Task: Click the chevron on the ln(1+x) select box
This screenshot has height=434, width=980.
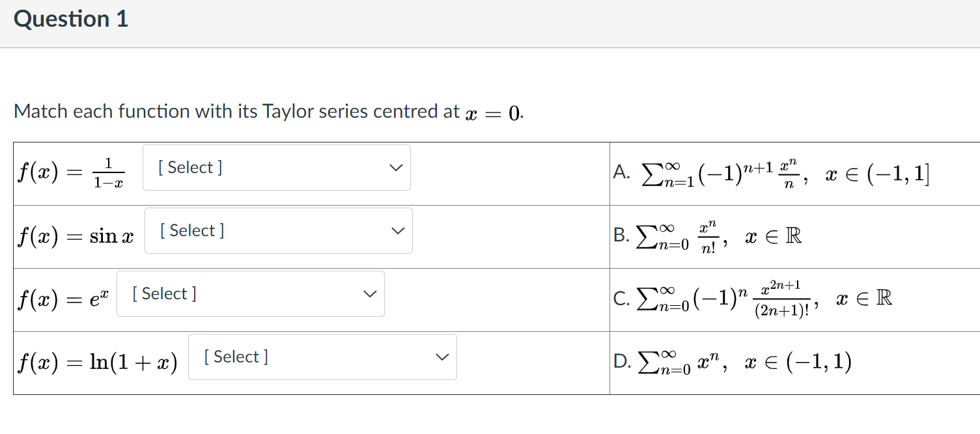Action: click(441, 357)
